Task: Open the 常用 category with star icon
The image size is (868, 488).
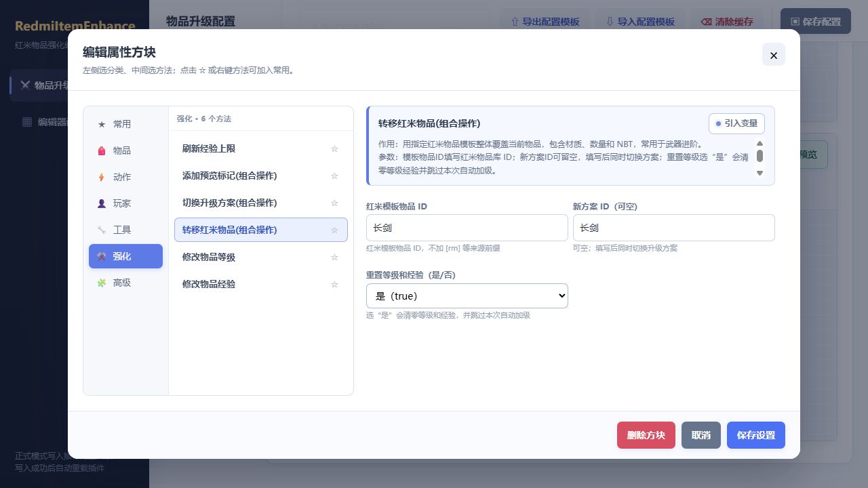Action: pyautogui.click(x=125, y=124)
